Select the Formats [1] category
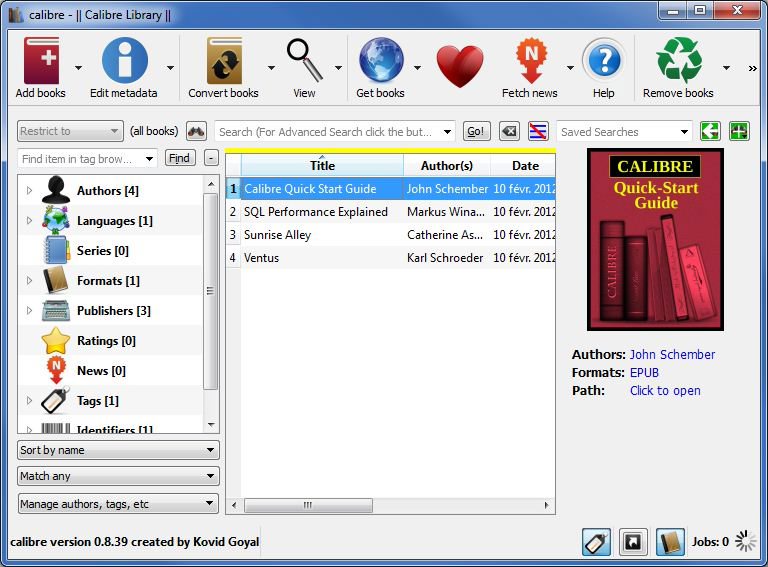This screenshot has height=567, width=768. pyautogui.click(x=110, y=281)
